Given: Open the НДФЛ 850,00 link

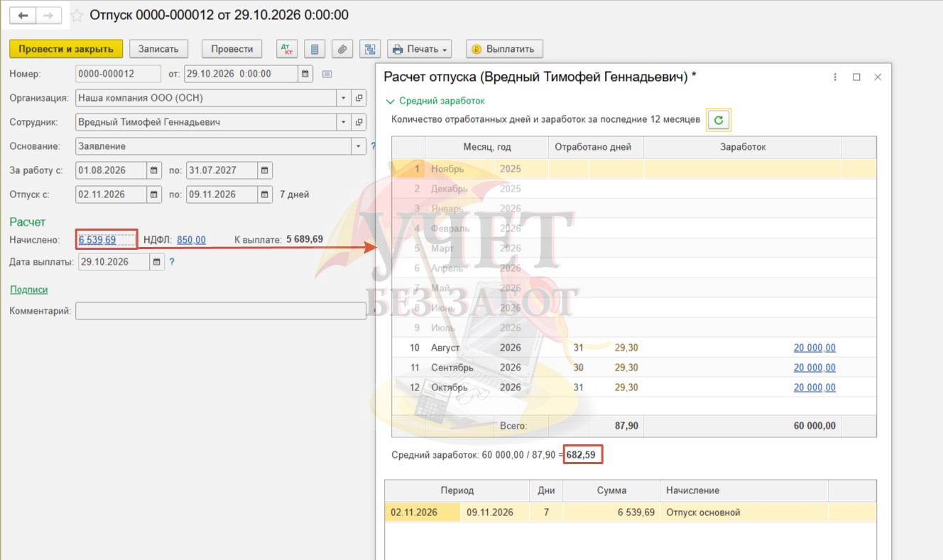Looking at the screenshot, I should tap(191, 240).
